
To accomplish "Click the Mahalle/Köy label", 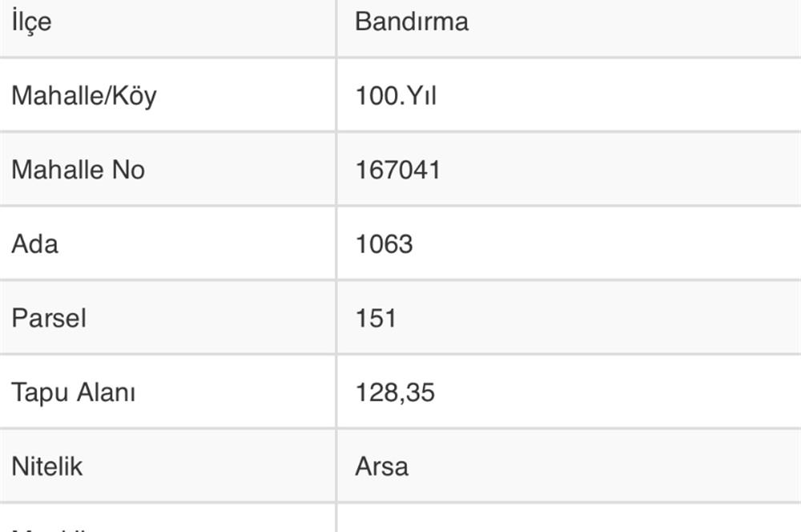I will [84, 95].
